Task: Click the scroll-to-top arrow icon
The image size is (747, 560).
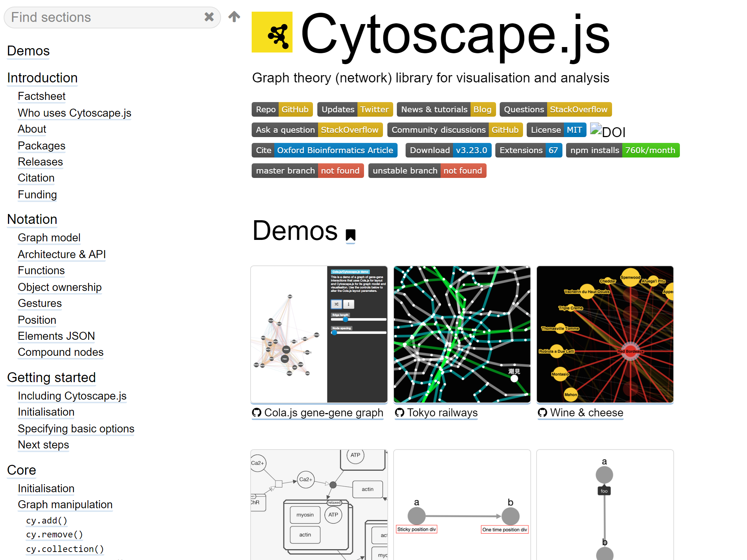Action: click(x=234, y=16)
